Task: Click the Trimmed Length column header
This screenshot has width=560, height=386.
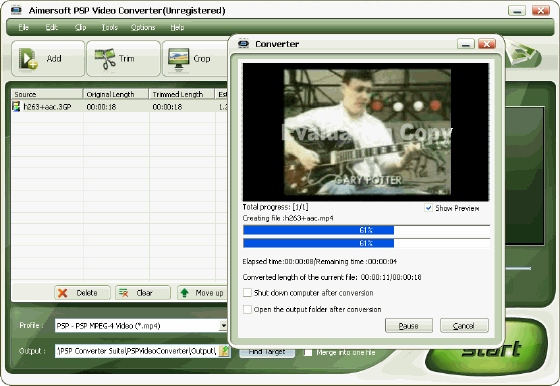Action: coord(181,94)
